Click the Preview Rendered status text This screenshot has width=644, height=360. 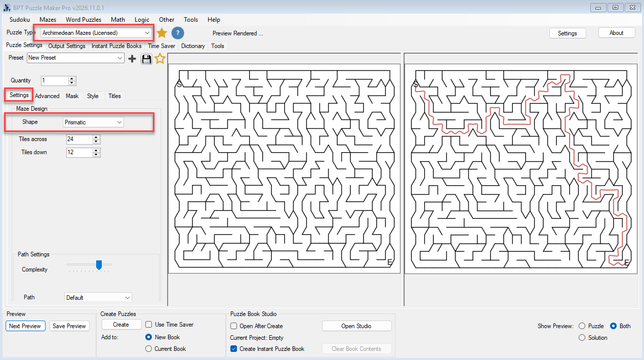[x=238, y=33]
